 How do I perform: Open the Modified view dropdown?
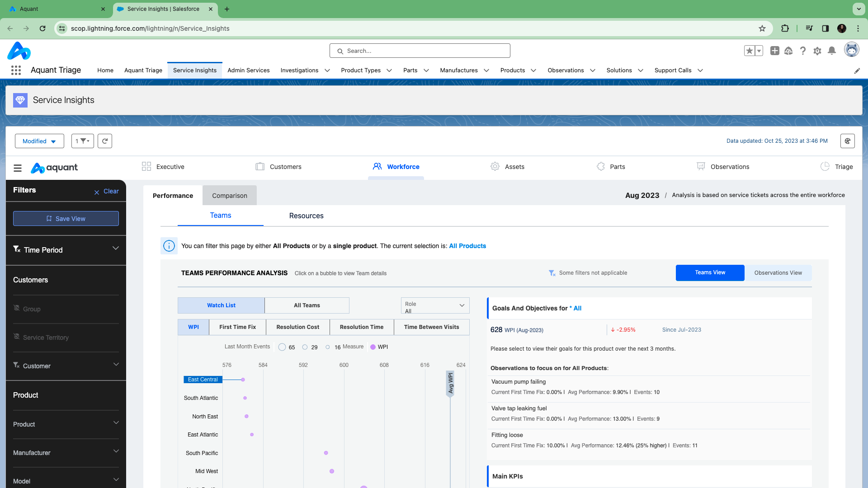pyautogui.click(x=39, y=141)
